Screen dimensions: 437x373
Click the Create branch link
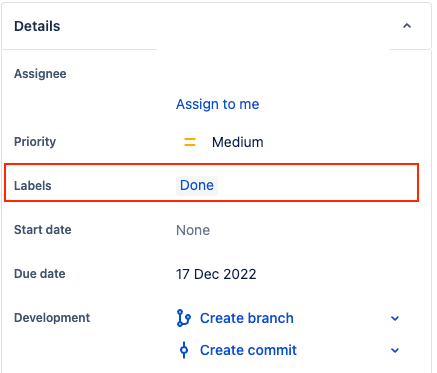click(247, 318)
